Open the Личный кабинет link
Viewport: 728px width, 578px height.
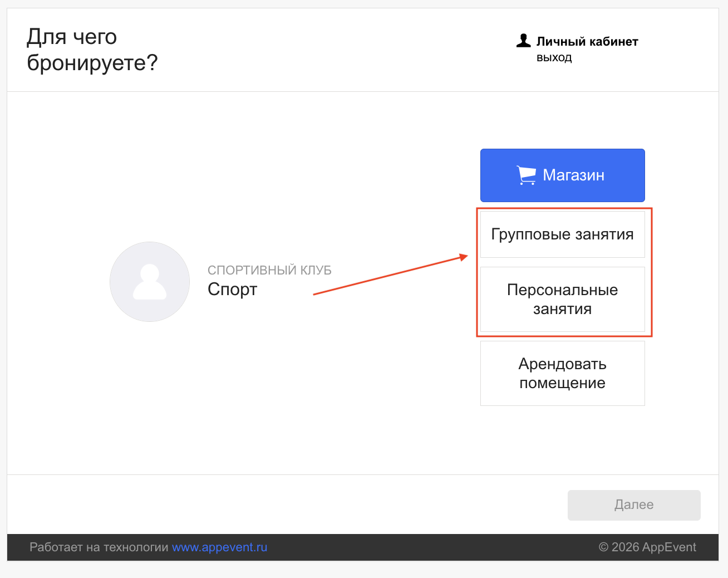pos(587,42)
